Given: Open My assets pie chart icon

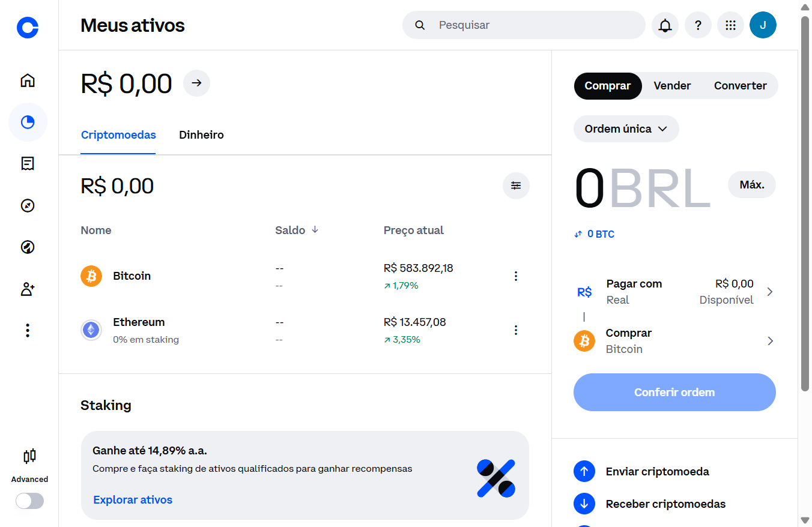Looking at the screenshot, I should pyautogui.click(x=28, y=122).
